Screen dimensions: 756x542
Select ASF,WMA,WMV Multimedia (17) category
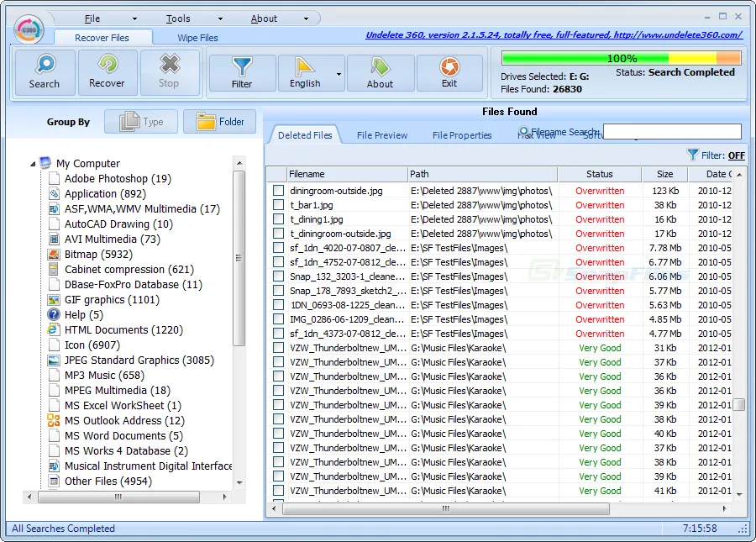tap(142, 208)
